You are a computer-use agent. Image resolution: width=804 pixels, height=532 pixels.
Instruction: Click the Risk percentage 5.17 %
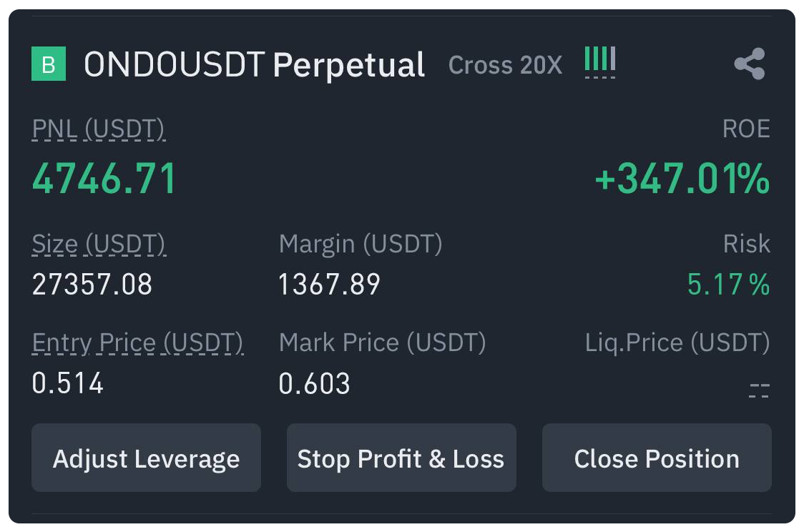pos(728,285)
